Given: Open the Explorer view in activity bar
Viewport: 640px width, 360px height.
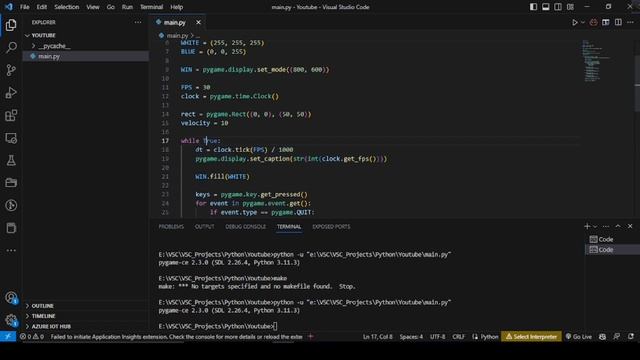Looking at the screenshot, I should click(11, 25).
